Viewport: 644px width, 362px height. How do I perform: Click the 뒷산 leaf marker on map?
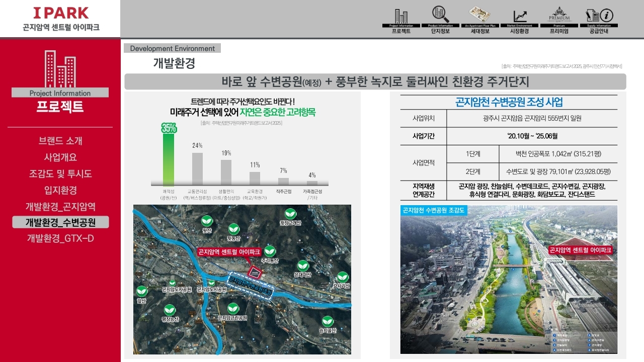207,221
